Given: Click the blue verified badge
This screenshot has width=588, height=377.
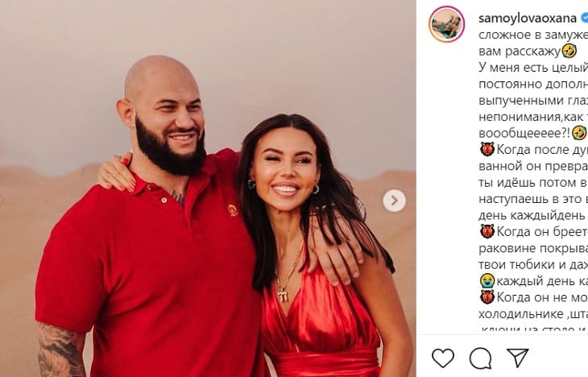Looking at the screenshot, I should pyautogui.click(x=584, y=18).
